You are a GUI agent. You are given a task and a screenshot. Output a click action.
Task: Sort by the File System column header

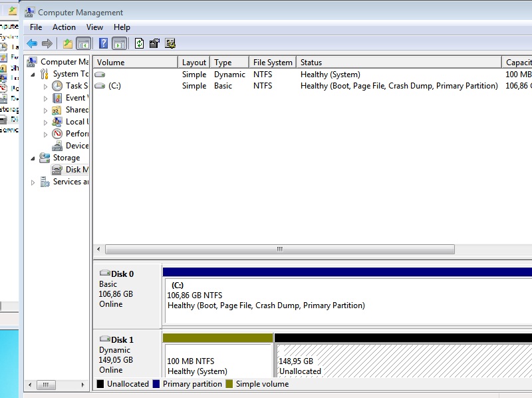(273, 63)
